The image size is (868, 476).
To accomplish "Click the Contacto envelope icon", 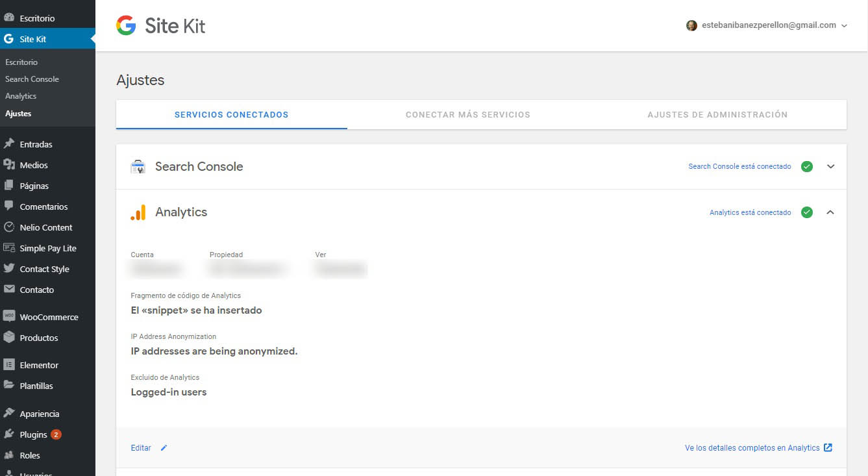I will 9,290.
